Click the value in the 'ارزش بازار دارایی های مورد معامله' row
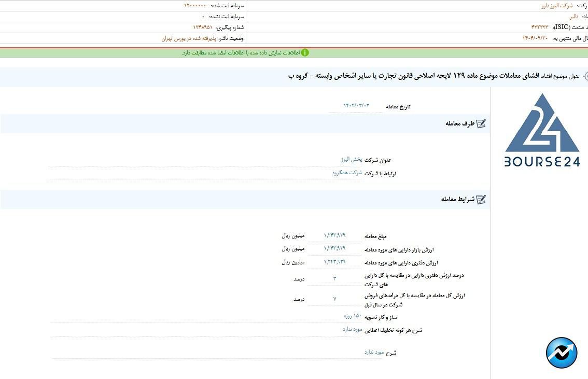The width and height of the screenshot is (588, 379). [334, 248]
